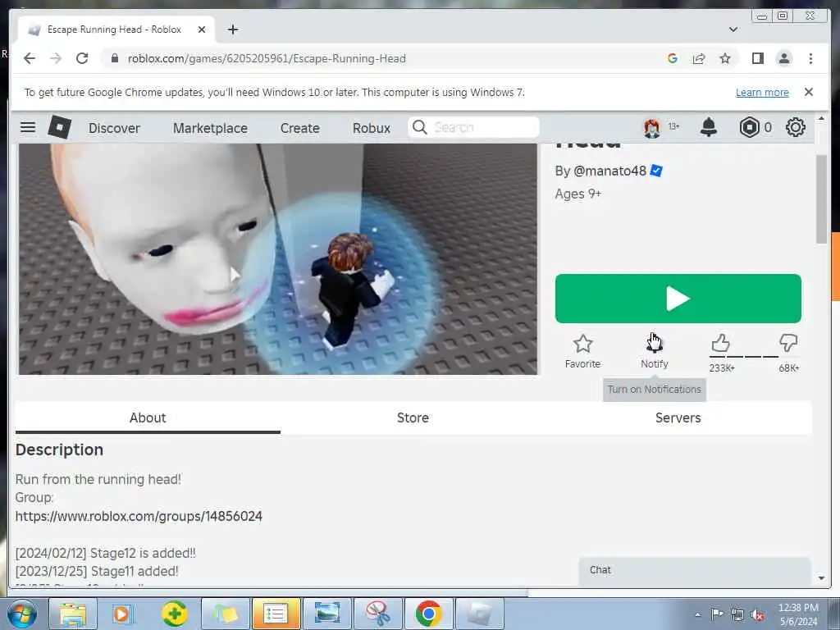View site information padlock icon

[115, 58]
